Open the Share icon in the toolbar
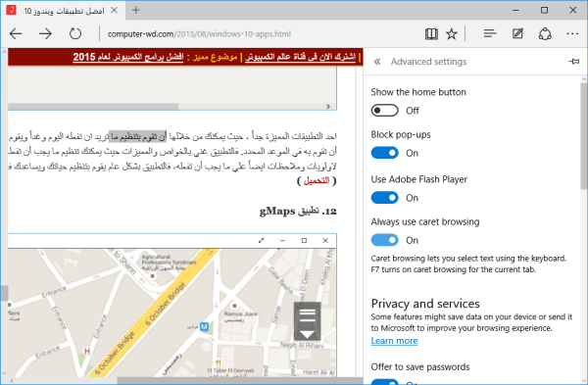 (x=545, y=34)
